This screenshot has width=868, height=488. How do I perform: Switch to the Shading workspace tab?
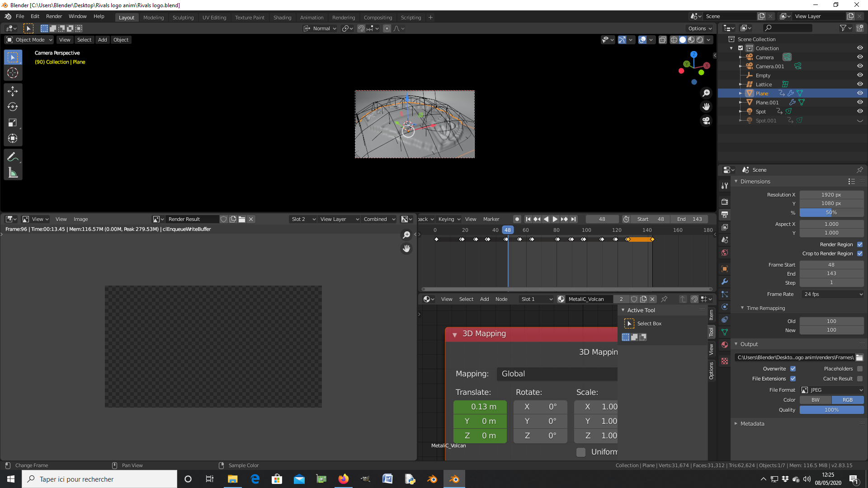282,18
